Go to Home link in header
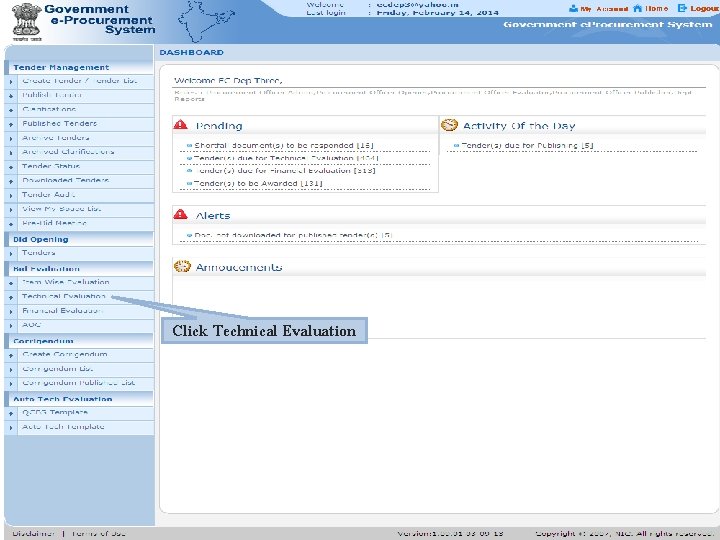The width and height of the screenshot is (720, 540). (x=656, y=8)
